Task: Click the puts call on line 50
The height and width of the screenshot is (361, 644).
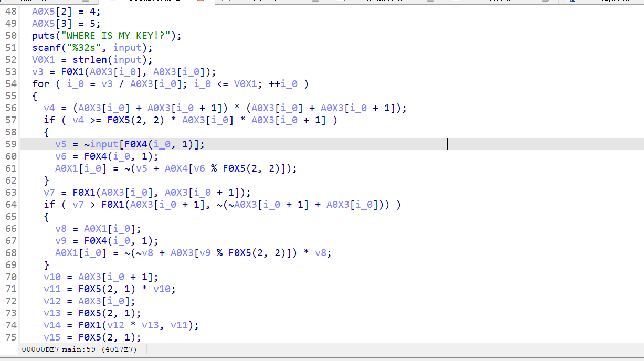Action: tap(44, 36)
